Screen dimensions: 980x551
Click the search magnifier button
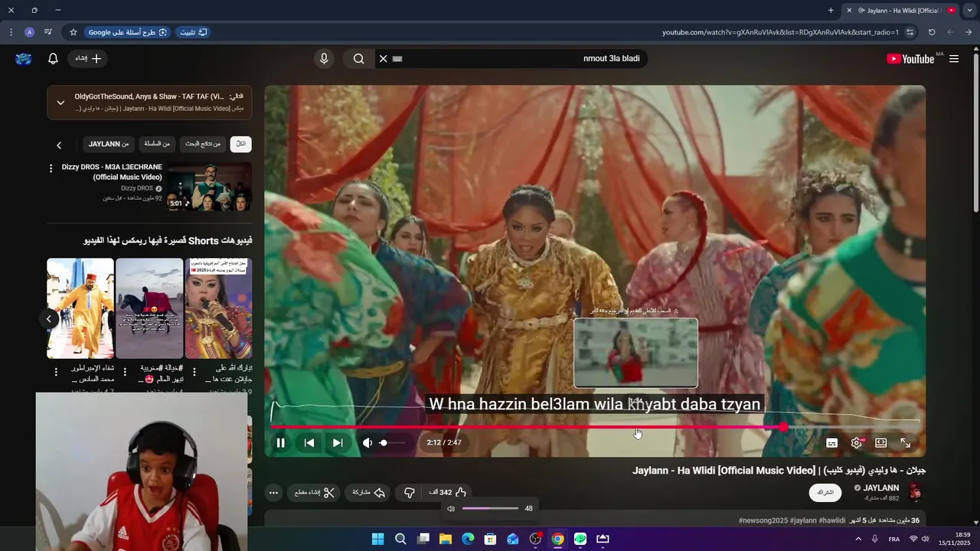click(358, 59)
